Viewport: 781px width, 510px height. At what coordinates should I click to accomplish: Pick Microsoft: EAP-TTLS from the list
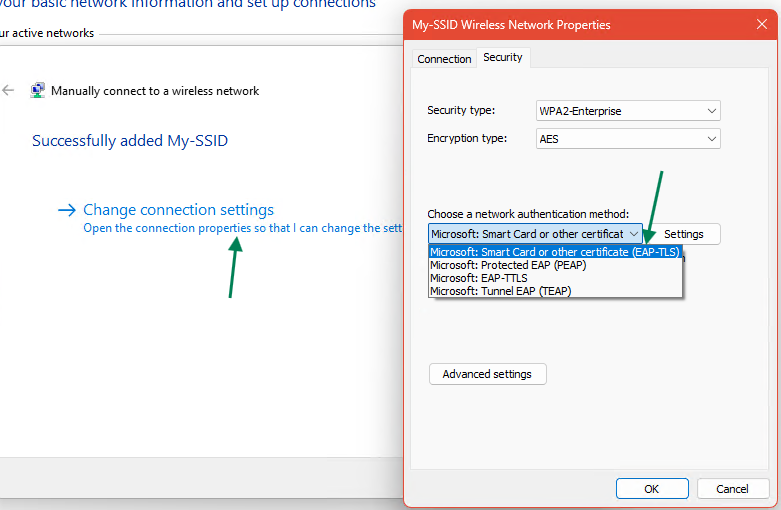pos(478,278)
